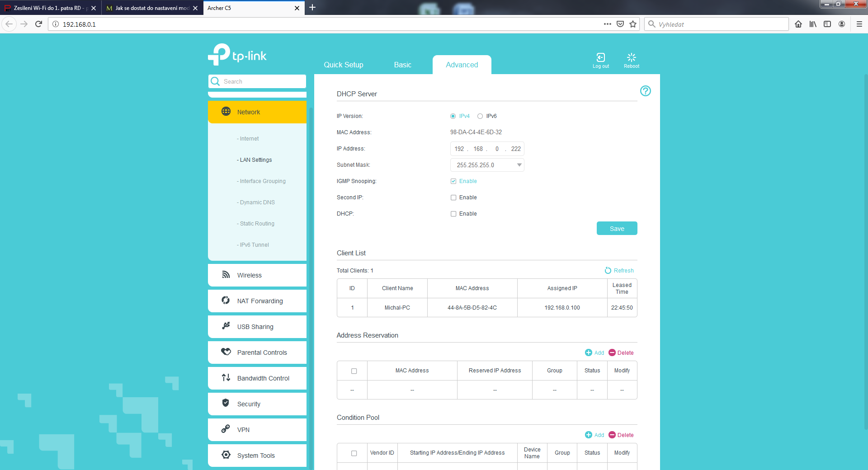Click the NAT Forwarding icon
Viewport: 868px width, 470px height.
226,300
